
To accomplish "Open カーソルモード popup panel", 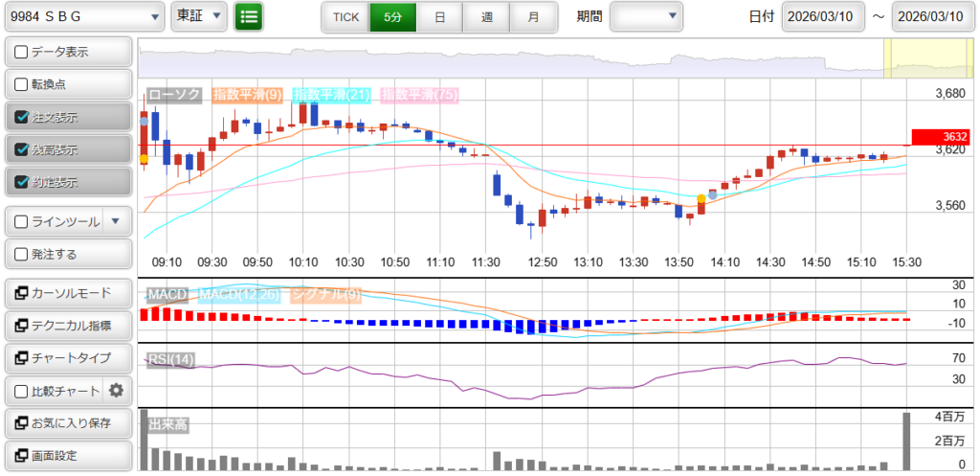I will [x=68, y=293].
